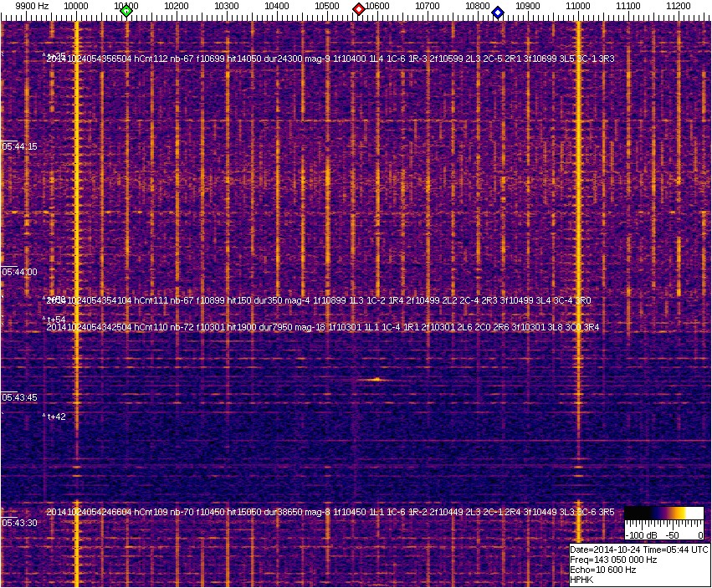Viewport: 712px width, 588px height.
Task: Click the 05:44:00 time axis label
Action: tap(19, 272)
